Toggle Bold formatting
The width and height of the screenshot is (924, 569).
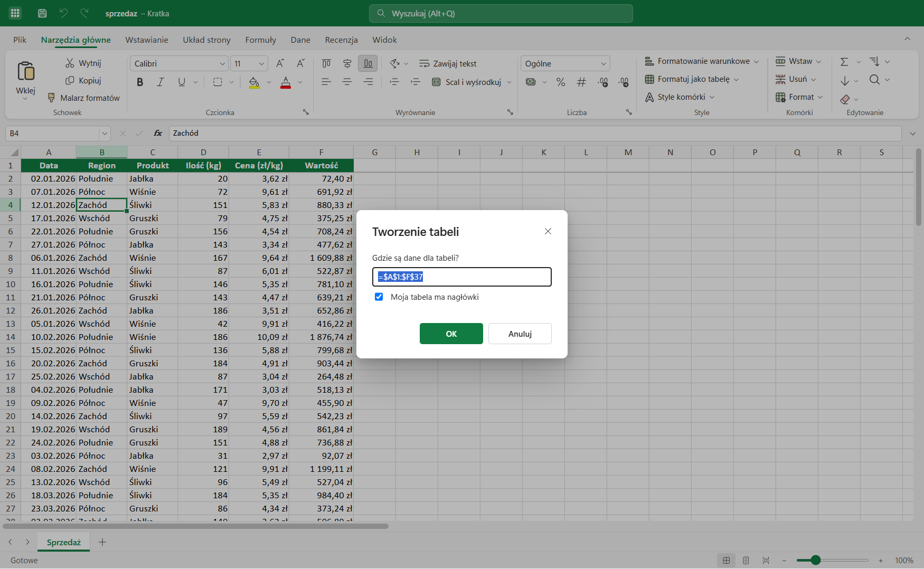140,82
